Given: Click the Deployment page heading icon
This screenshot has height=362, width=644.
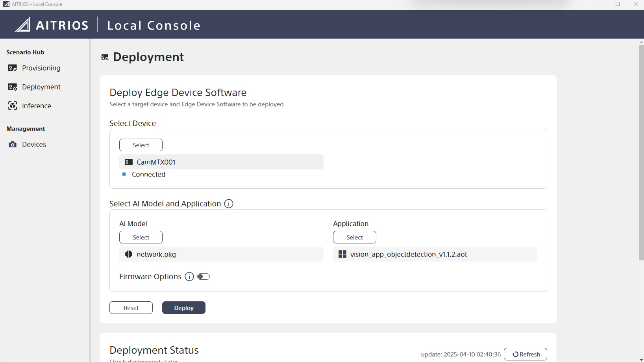Looking at the screenshot, I should 105,58.
